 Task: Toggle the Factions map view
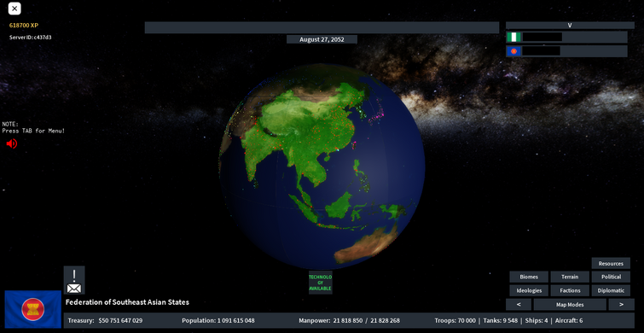coord(570,290)
